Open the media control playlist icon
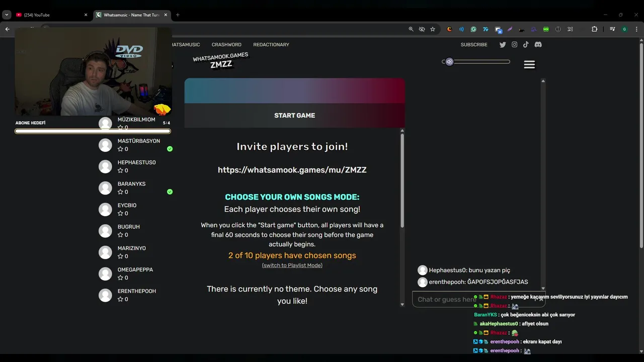 (x=612, y=29)
